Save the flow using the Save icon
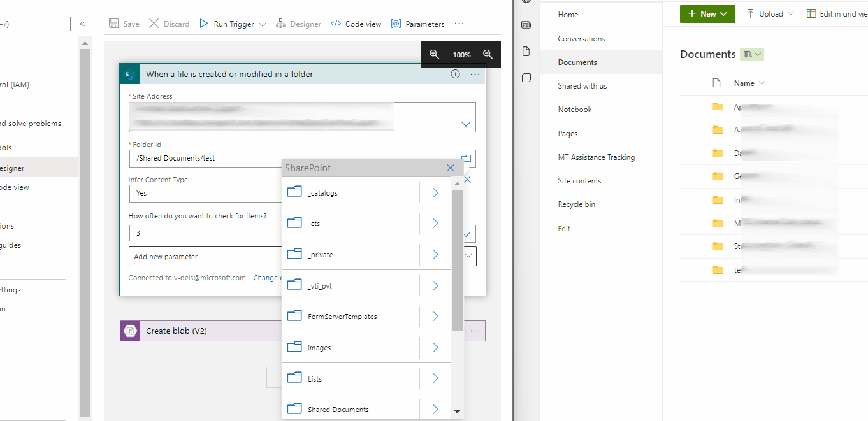This screenshot has height=421, width=868. pyautogui.click(x=112, y=24)
